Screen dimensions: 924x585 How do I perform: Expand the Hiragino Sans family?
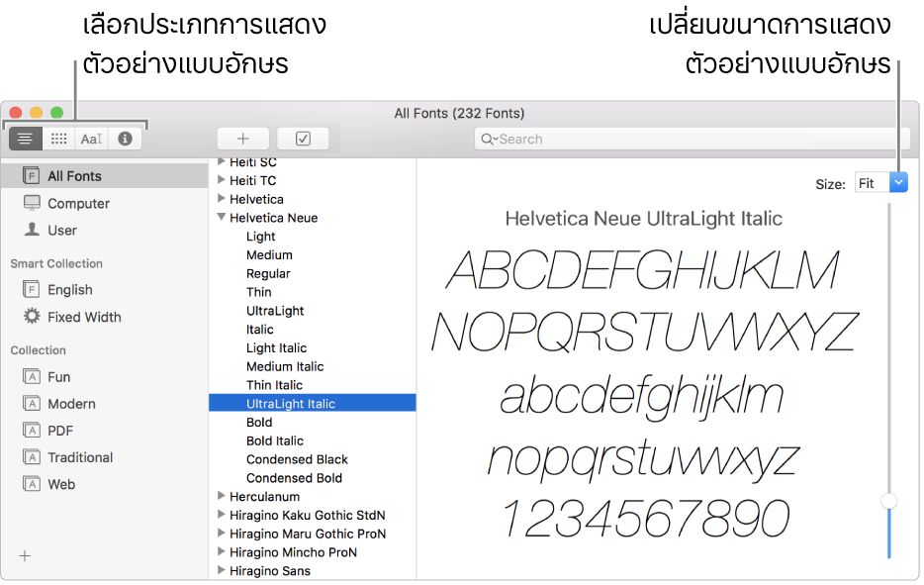(x=221, y=570)
